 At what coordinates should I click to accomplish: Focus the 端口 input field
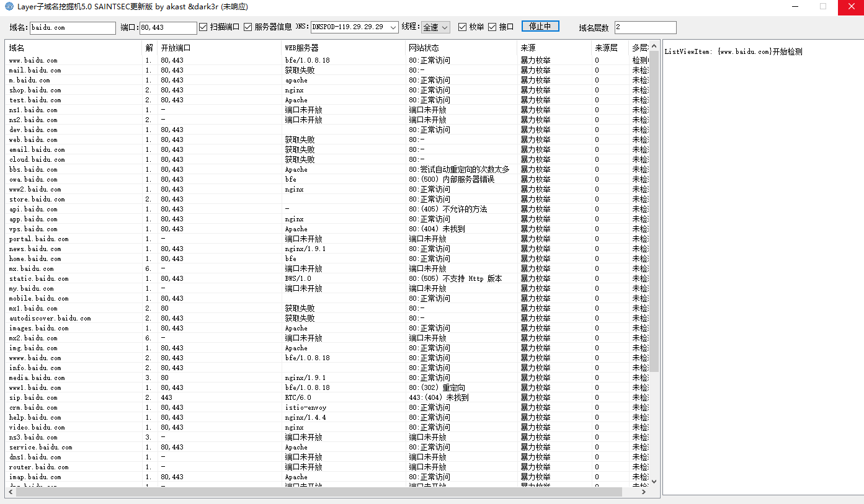(x=168, y=28)
